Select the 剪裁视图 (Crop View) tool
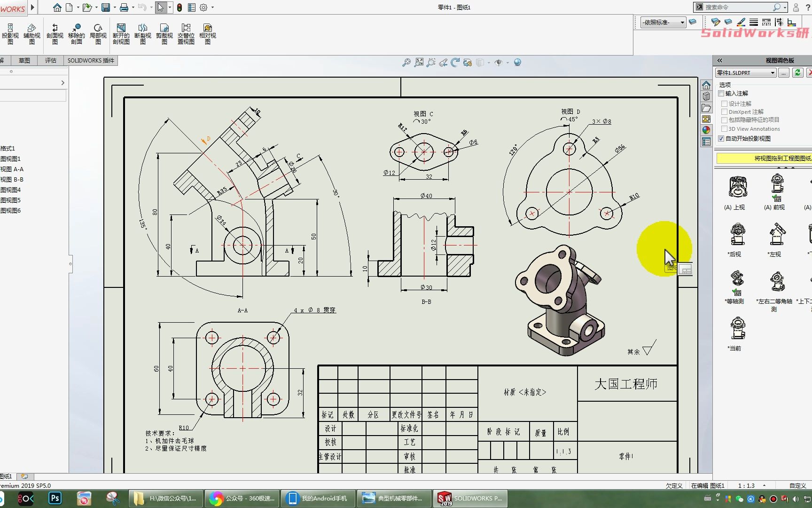 pyautogui.click(x=164, y=33)
